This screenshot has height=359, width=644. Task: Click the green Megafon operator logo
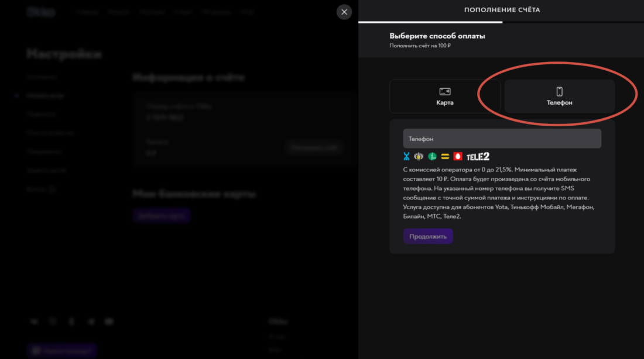(432, 156)
